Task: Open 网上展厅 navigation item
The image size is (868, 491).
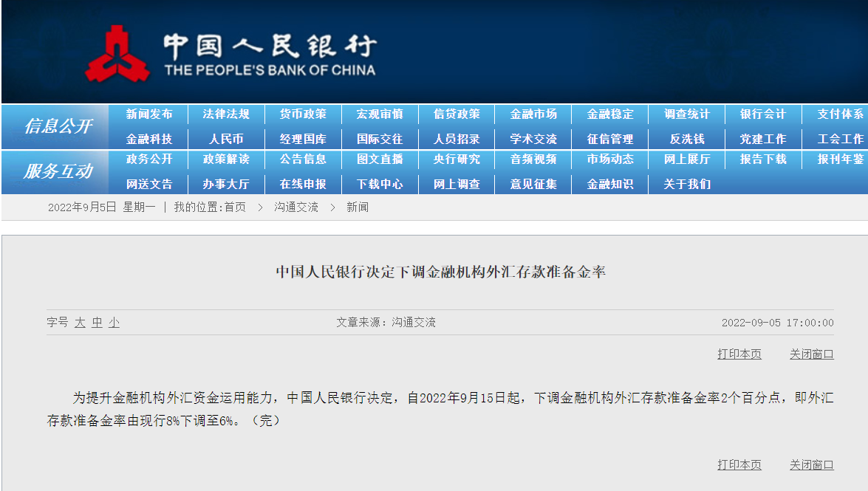Action: pos(687,159)
